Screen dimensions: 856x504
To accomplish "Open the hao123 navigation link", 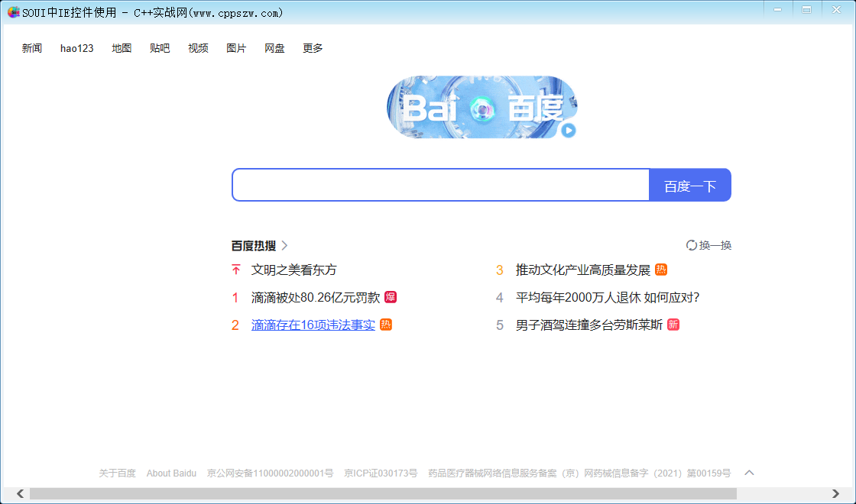I will (77, 48).
